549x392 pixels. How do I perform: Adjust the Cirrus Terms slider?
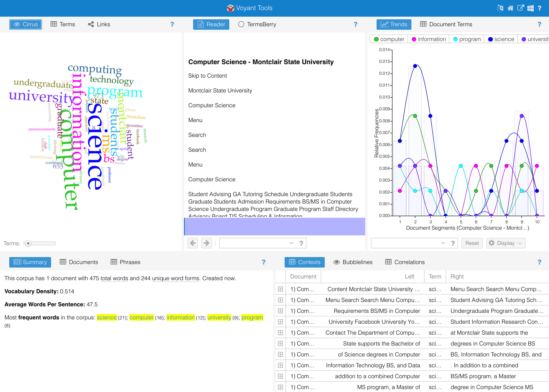(28, 244)
